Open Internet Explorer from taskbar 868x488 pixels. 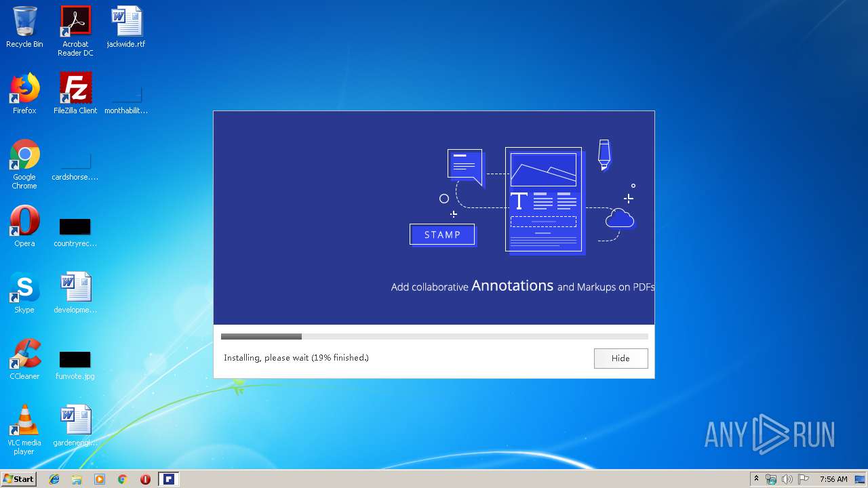54,479
